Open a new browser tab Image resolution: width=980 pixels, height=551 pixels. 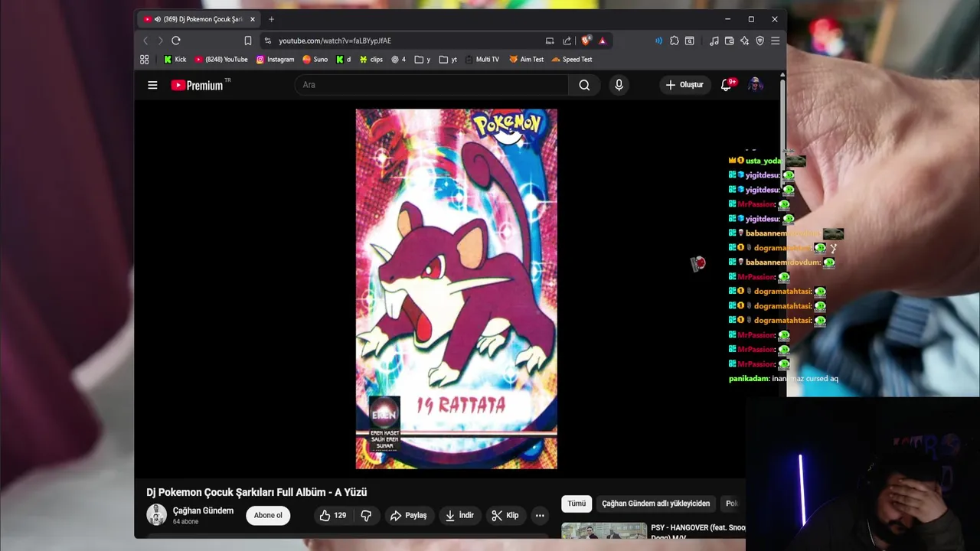tap(271, 19)
